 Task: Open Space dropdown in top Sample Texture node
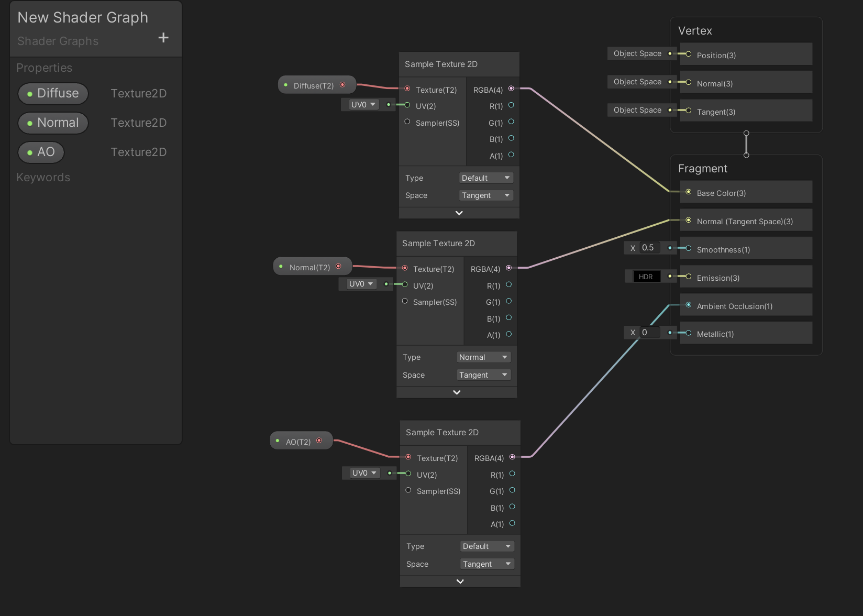coord(486,195)
